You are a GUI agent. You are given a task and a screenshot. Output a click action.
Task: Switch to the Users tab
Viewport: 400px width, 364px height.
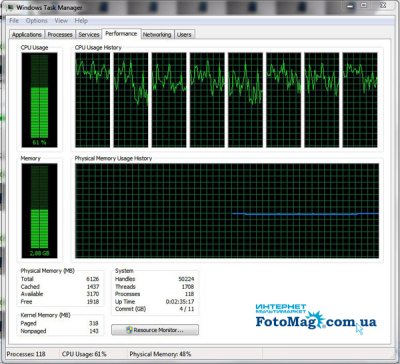pos(184,35)
